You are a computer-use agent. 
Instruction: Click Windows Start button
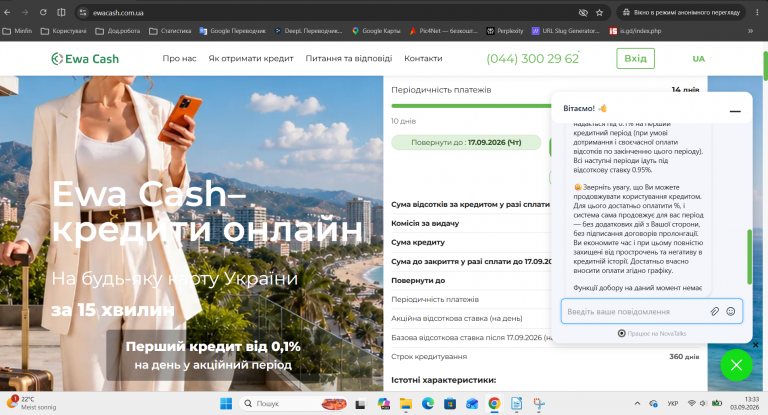point(226,404)
